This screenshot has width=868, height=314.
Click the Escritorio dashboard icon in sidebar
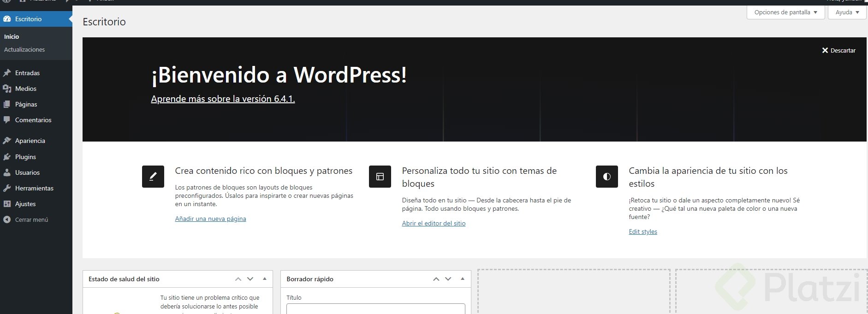click(7, 19)
